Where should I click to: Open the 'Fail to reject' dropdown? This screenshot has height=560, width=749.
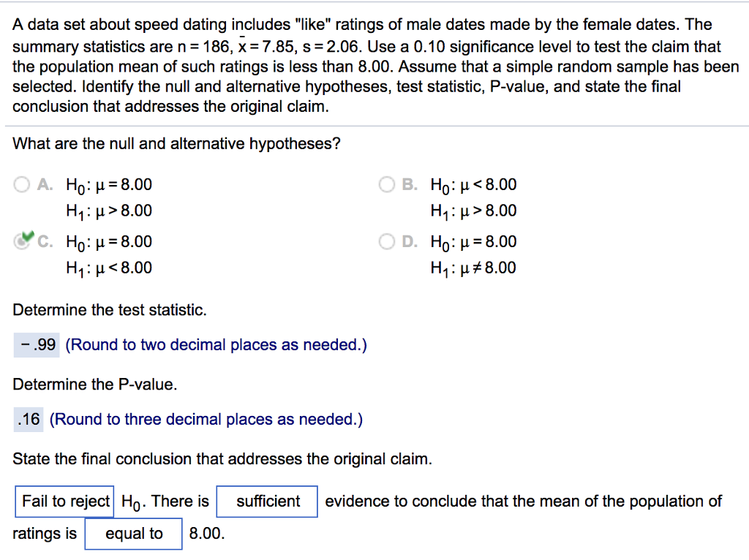(x=64, y=502)
